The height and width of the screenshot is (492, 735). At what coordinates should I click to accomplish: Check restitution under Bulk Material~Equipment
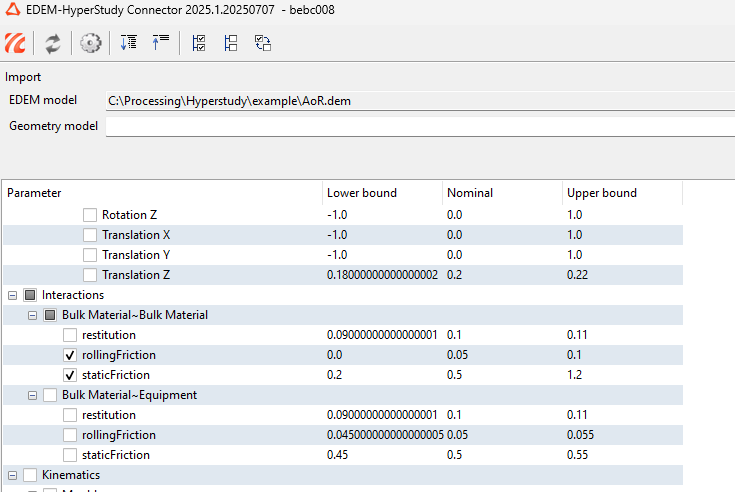point(70,415)
